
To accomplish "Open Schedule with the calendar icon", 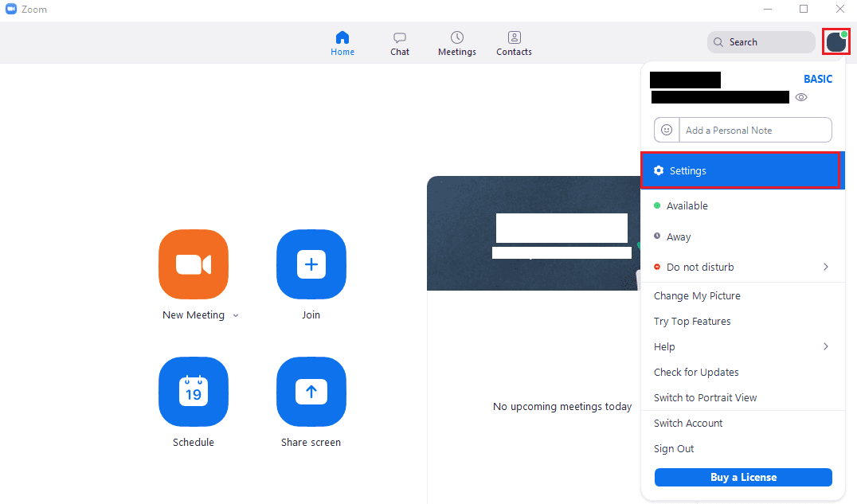I will point(194,392).
